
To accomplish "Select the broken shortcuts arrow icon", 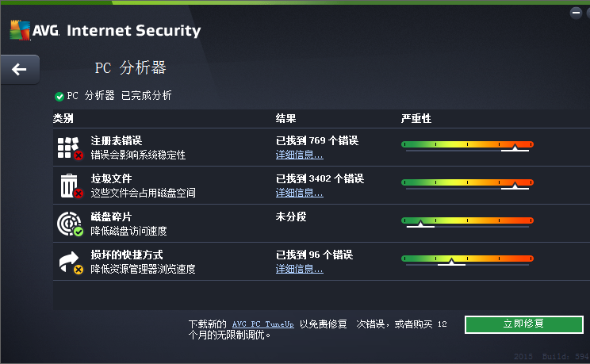I will pos(71,262).
